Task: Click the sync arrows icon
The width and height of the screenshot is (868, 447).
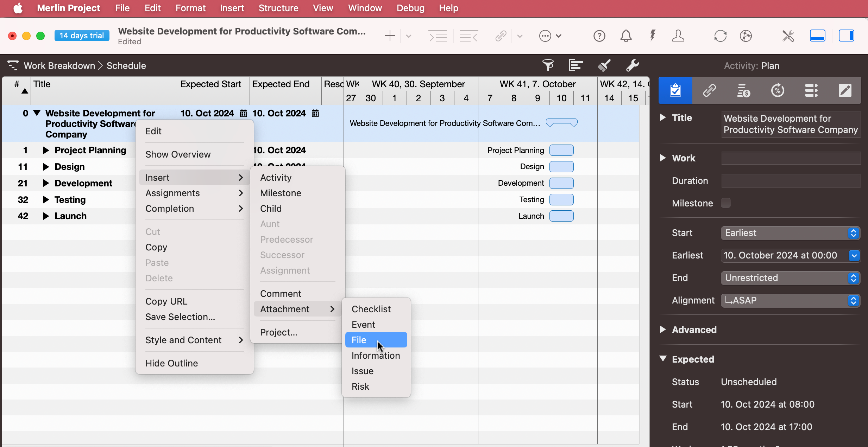Action: point(720,36)
